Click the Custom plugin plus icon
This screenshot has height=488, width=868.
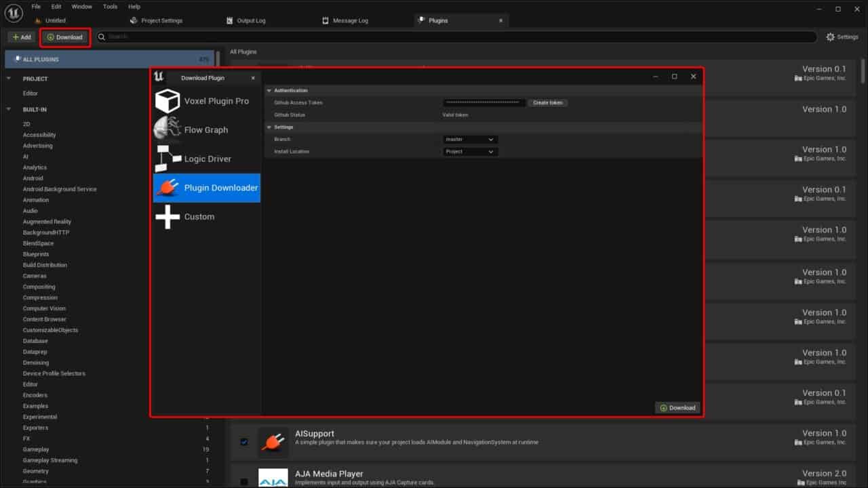click(167, 217)
